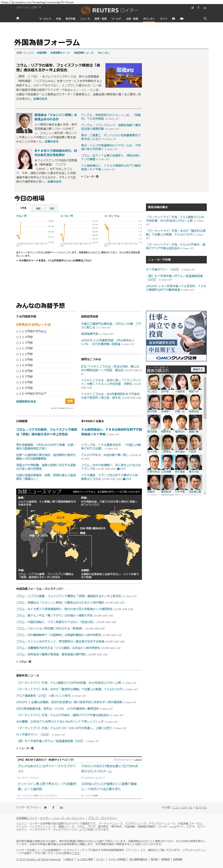
Task: Choose 115円台かそれ以上 in the poll
Action: (x=18, y=331)
